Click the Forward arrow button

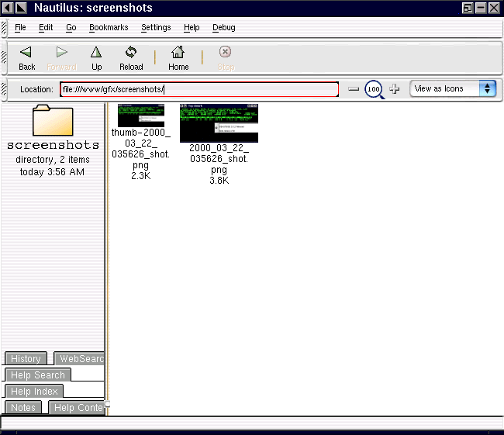61,58
